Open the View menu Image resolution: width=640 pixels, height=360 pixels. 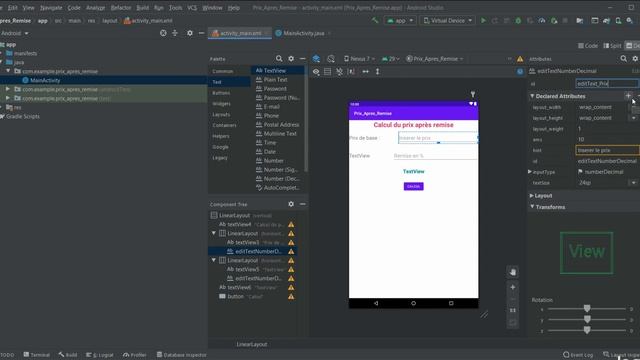point(28,8)
